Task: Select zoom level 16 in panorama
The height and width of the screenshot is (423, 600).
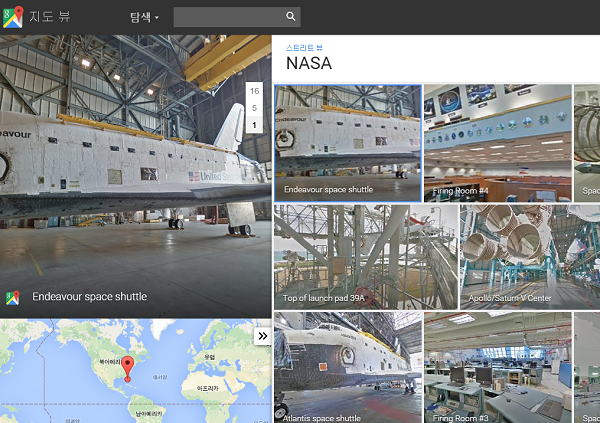Action: 254,91
